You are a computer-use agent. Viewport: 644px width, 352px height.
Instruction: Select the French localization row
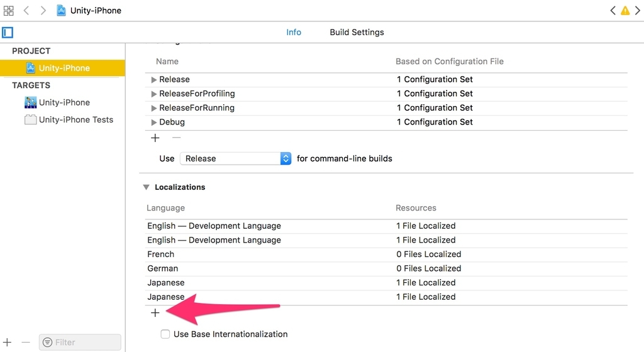(x=161, y=255)
